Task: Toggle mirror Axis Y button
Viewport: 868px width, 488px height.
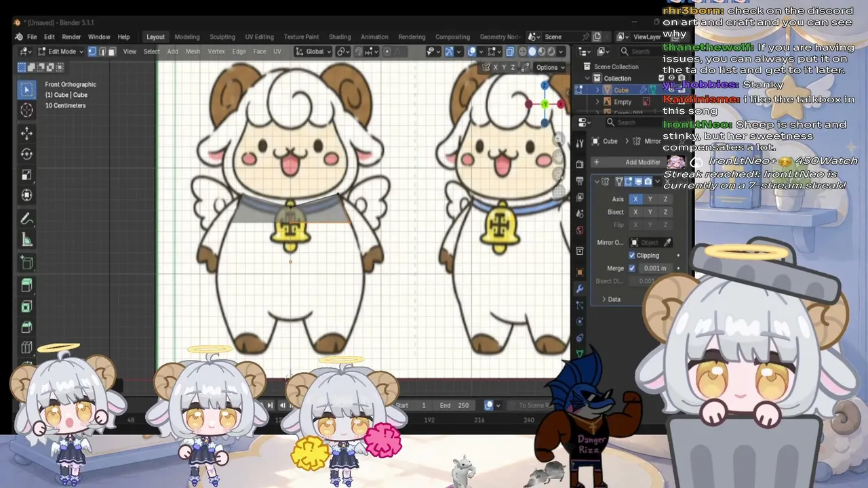Action: [650, 199]
